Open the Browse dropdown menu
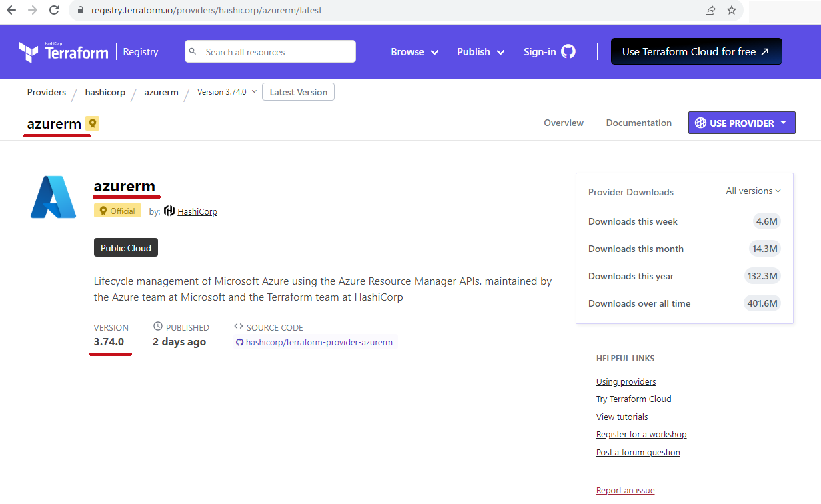 coord(414,52)
